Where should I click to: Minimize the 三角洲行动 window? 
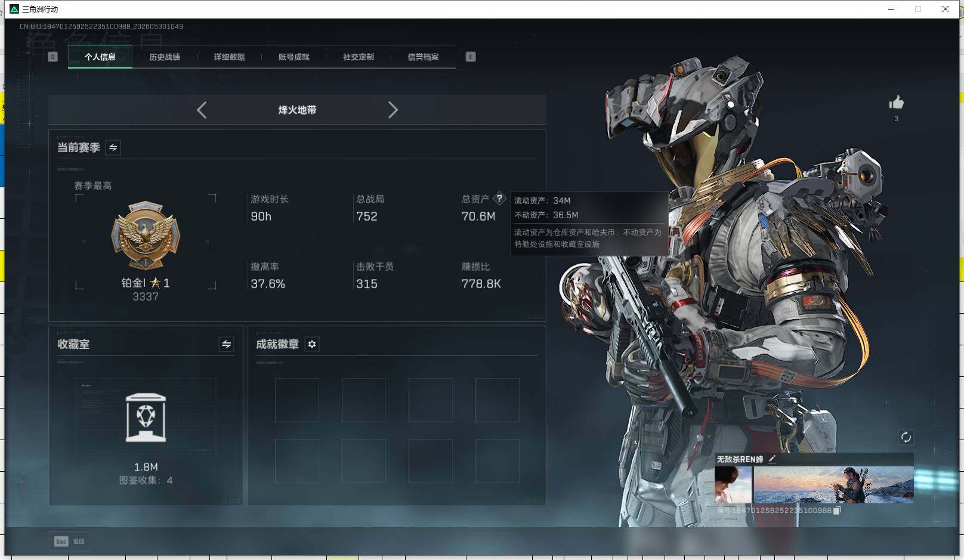[x=891, y=9]
